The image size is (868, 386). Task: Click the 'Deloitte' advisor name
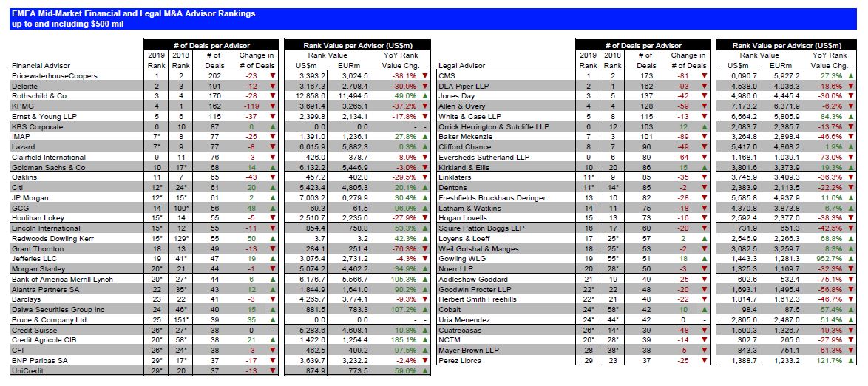[24, 86]
